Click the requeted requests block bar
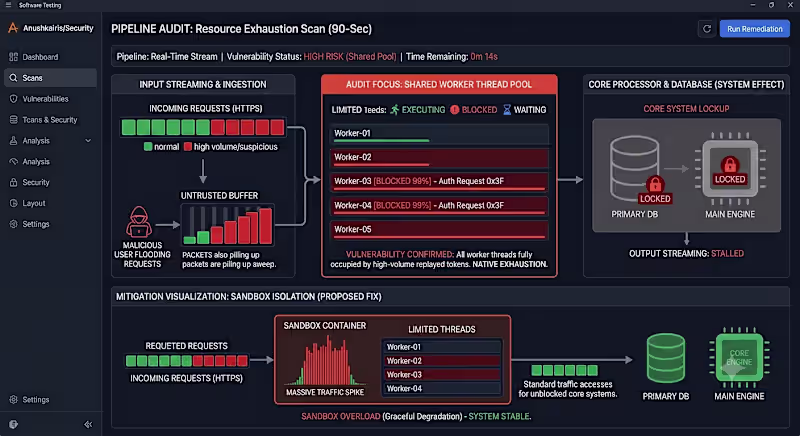Image resolution: width=800 pixels, height=436 pixels. [187, 361]
